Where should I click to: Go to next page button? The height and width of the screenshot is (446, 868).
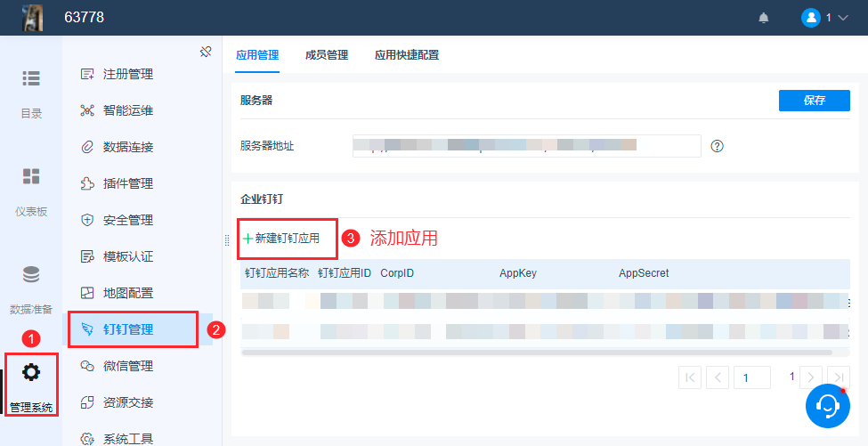click(x=811, y=377)
